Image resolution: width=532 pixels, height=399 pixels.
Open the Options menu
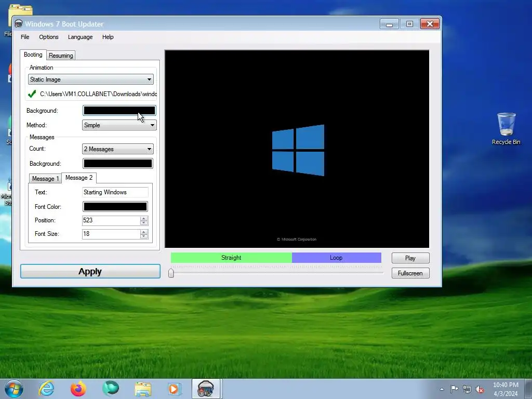pyautogui.click(x=48, y=37)
